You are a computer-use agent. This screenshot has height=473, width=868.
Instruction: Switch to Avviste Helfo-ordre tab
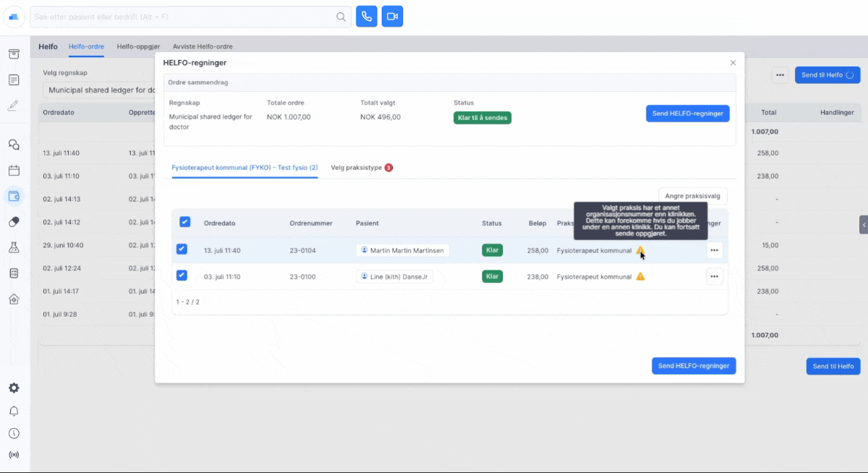tap(203, 46)
